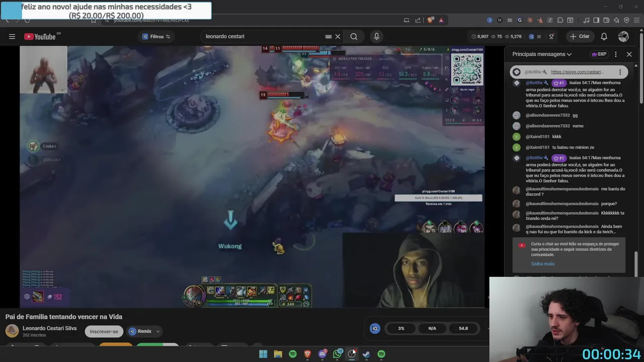The image size is (644, 362).
Task: Click the Remix button
Action: coord(140,331)
